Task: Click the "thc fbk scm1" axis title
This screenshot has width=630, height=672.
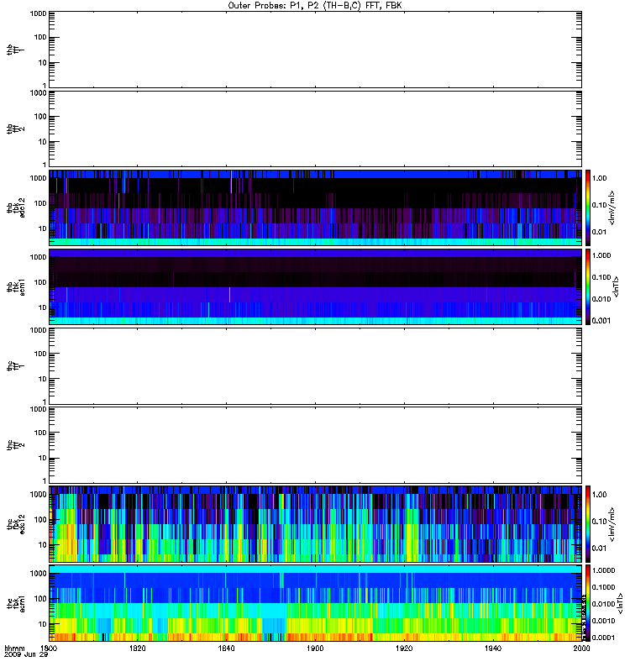Action: (15, 603)
